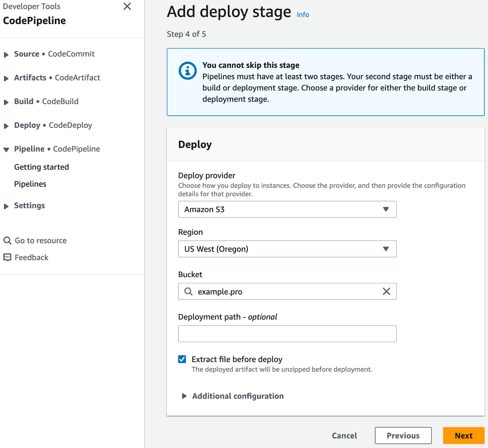Close the Developer Tools sidebar panel

tap(127, 6)
